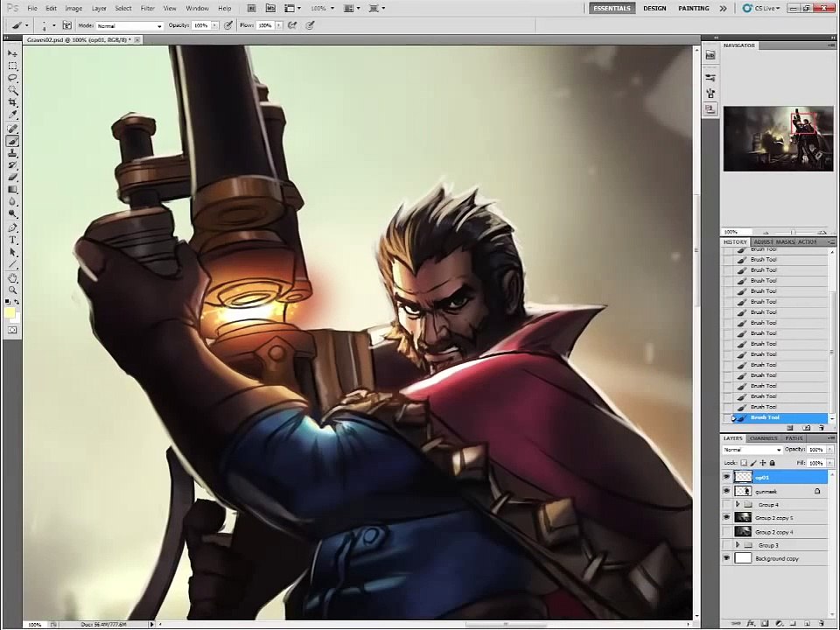Viewport: 840px width, 630px height.
Task: Open the Filter menu
Action: 147,8
